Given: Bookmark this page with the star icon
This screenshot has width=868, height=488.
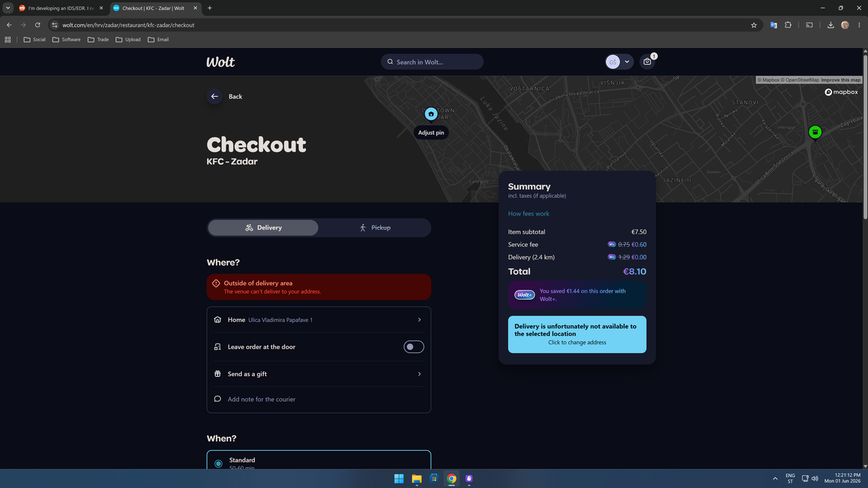Looking at the screenshot, I should pyautogui.click(x=753, y=25).
